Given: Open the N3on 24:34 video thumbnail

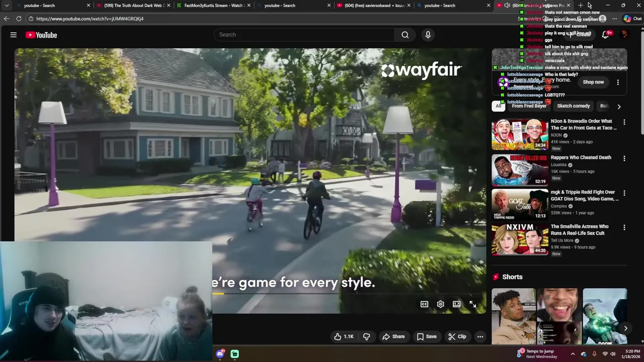Looking at the screenshot, I should 520,134.
